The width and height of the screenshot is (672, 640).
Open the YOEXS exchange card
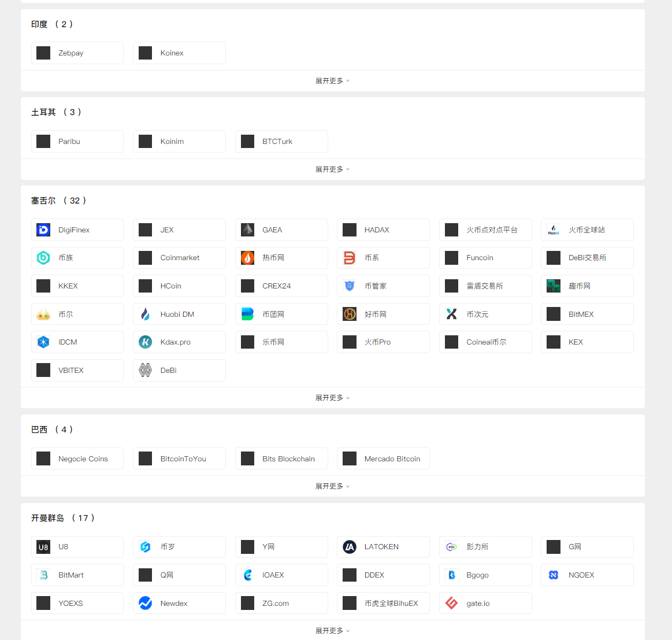(77, 603)
